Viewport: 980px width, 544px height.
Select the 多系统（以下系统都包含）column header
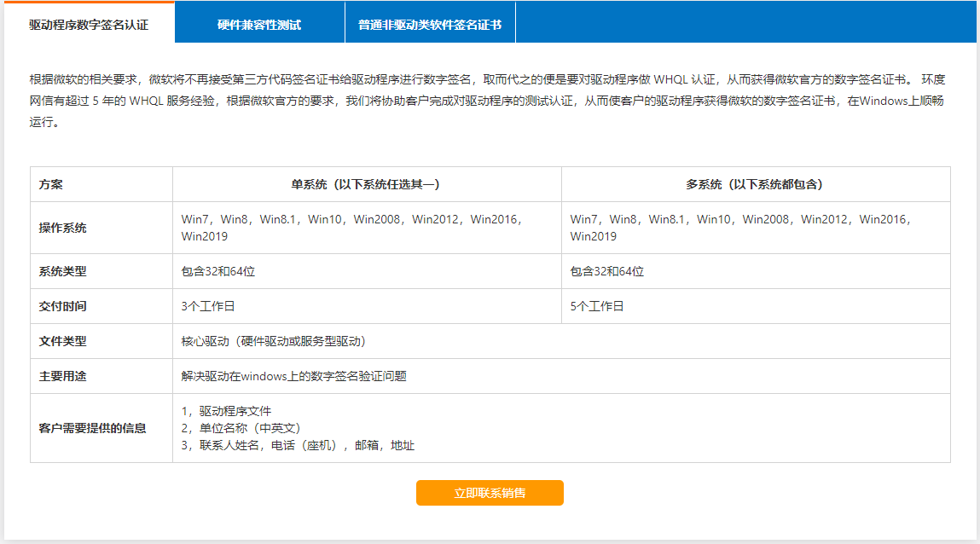coord(756,184)
